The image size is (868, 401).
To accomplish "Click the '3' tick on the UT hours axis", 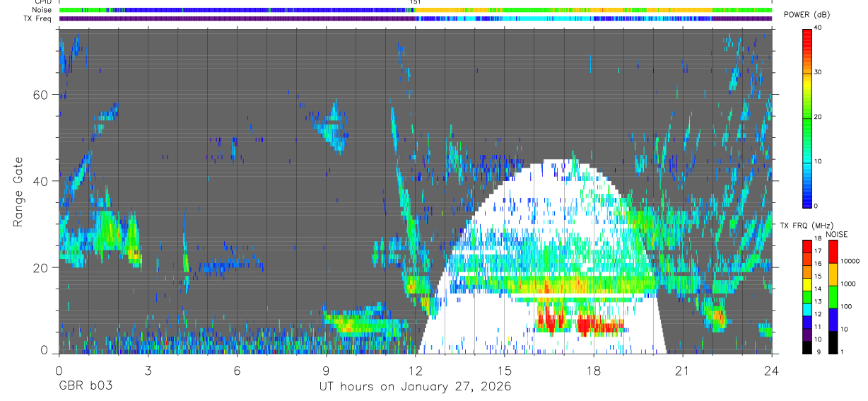I will 148,370.
